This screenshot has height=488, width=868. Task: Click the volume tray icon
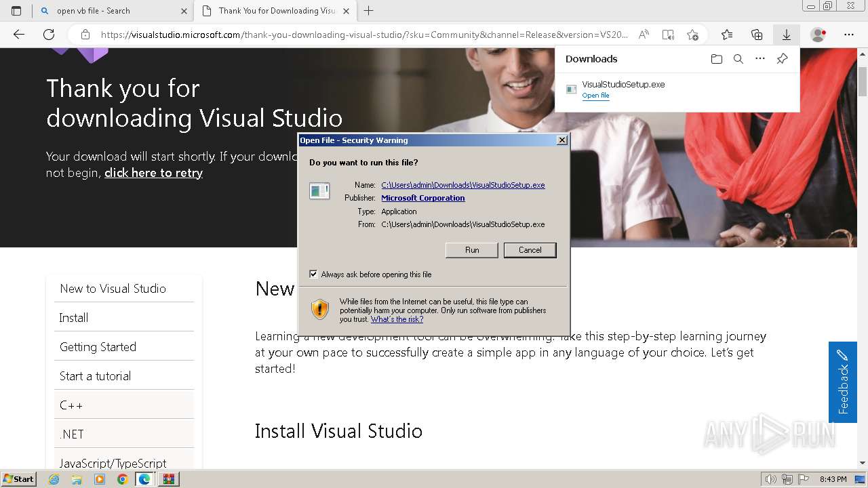pos(771,479)
